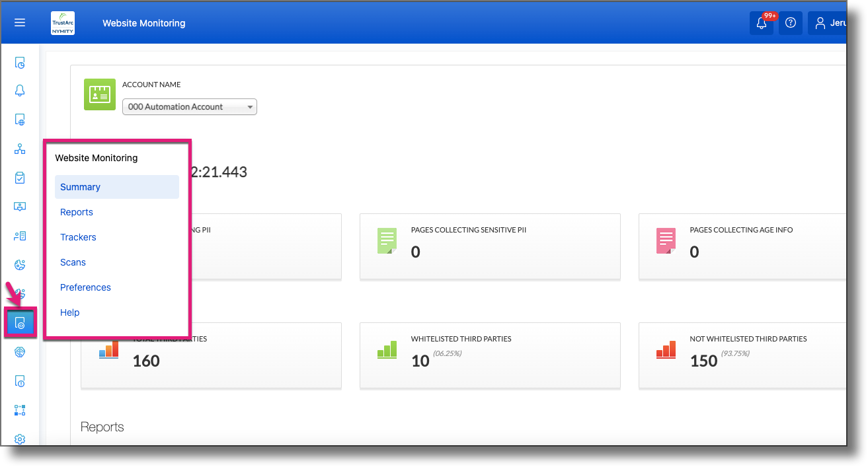The height and width of the screenshot is (467, 868).
Task: Open the hamburger navigation menu
Action: coord(20,22)
